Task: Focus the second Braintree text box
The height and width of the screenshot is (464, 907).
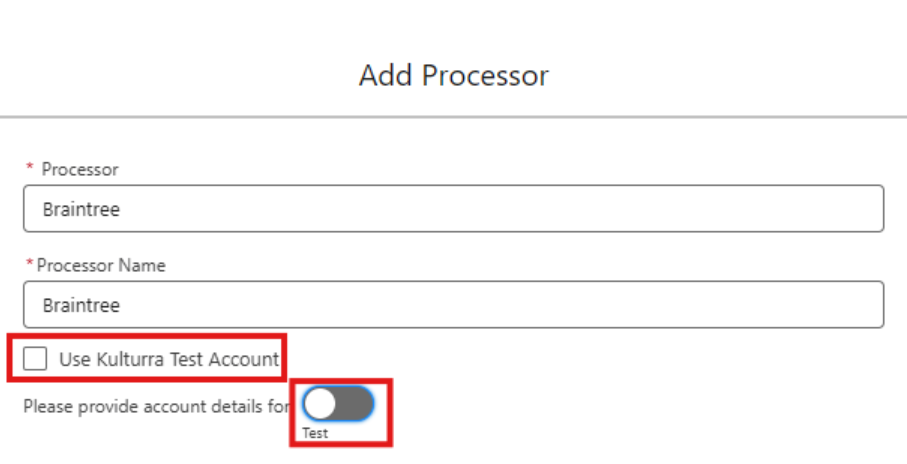Action: tap(453, 304)
